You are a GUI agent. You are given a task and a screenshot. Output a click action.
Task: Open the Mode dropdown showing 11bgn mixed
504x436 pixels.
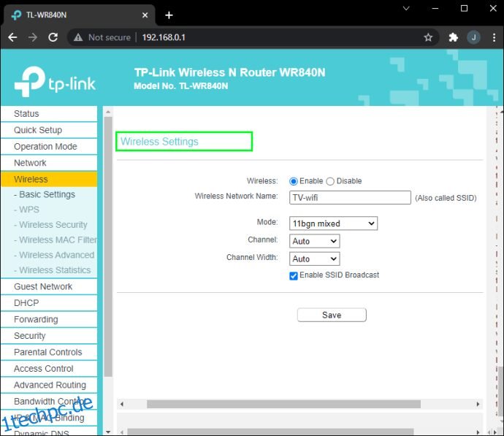click(333, 223)
